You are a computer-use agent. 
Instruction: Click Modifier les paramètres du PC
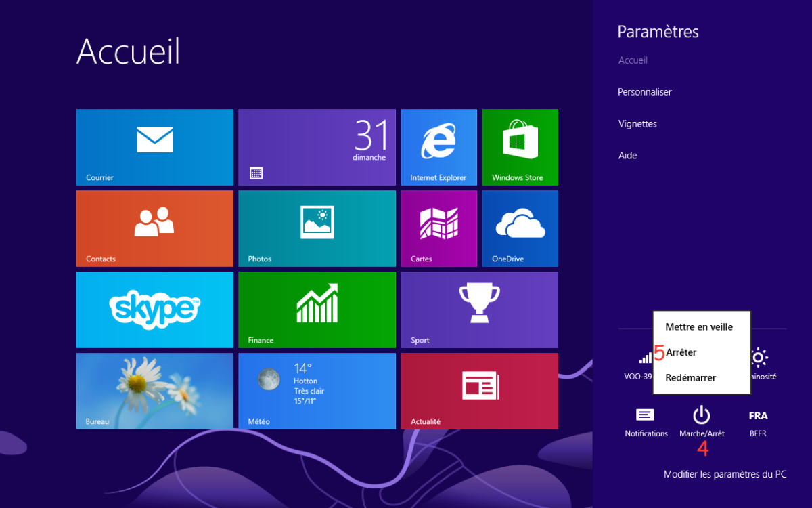pyautogui.click(x=725, y=475)
